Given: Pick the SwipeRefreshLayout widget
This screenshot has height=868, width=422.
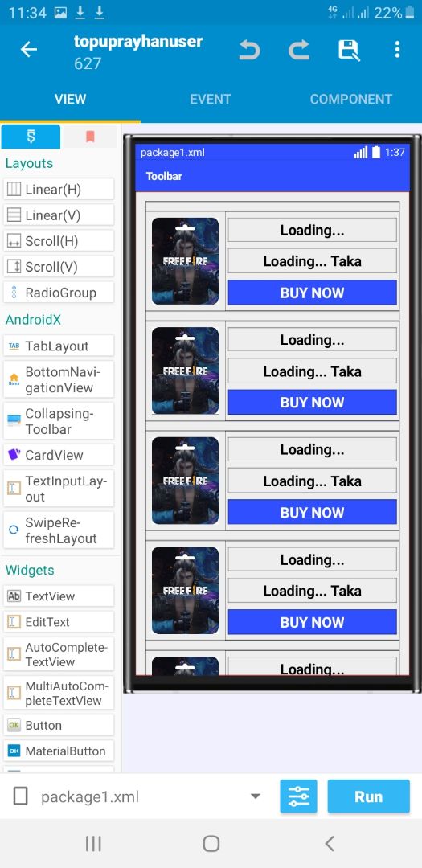Looking at the screenshot, I should (x=59, y=530).
